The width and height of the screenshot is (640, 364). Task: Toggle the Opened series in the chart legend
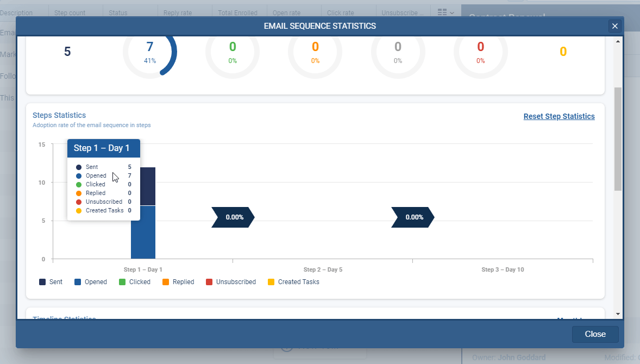tap(90, 281)
